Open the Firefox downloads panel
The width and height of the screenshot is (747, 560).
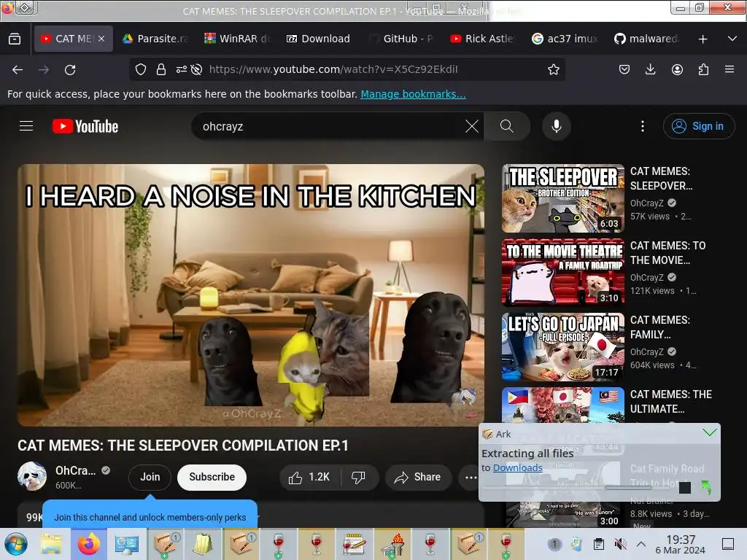tap(650, 69)
